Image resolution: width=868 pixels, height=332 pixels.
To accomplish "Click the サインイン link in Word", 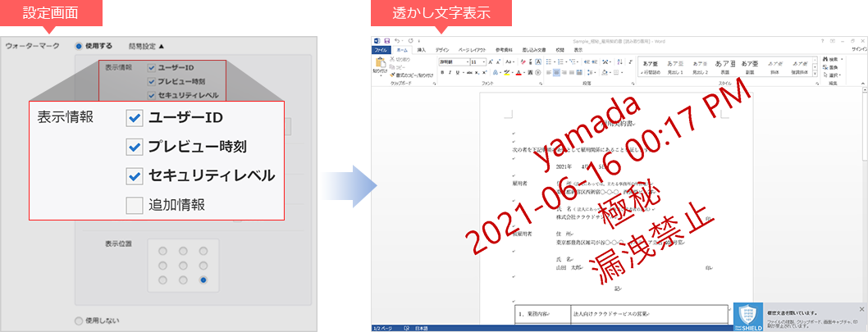I will [860, 50].
